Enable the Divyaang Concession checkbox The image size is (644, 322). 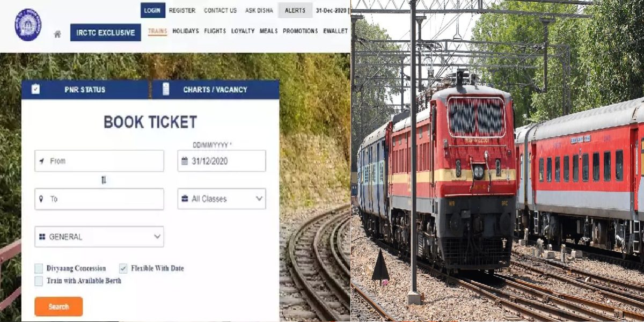[39, 268]
